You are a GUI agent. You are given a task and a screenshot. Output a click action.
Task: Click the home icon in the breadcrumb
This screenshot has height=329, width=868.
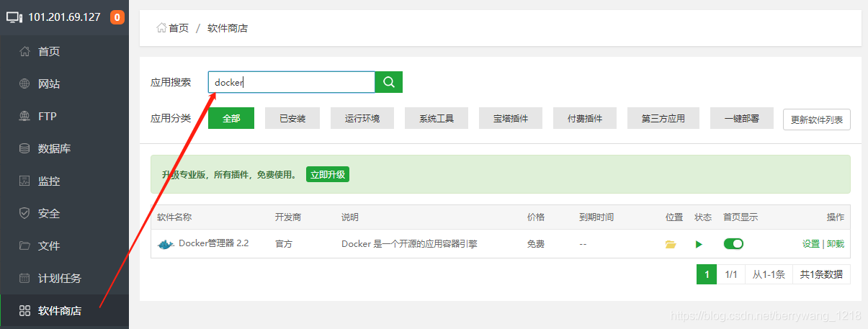pyautogui.click(x=161, y=28)
